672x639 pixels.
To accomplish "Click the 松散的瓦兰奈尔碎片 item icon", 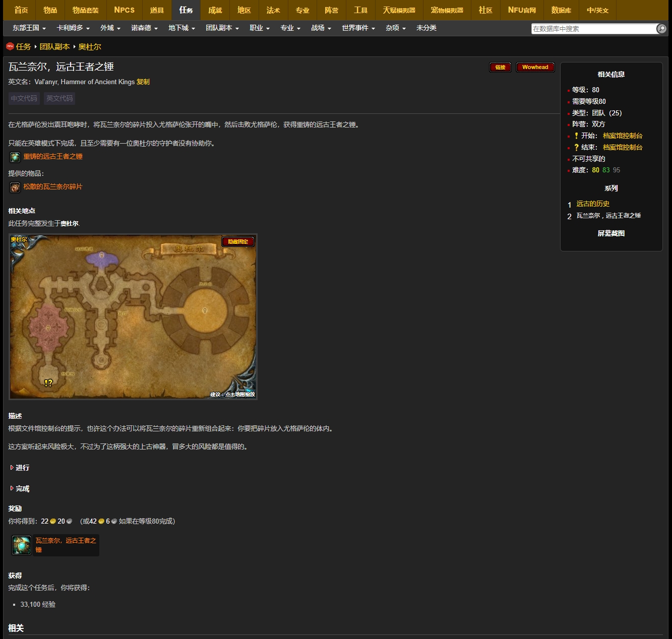I will click(x=15, y=187).
